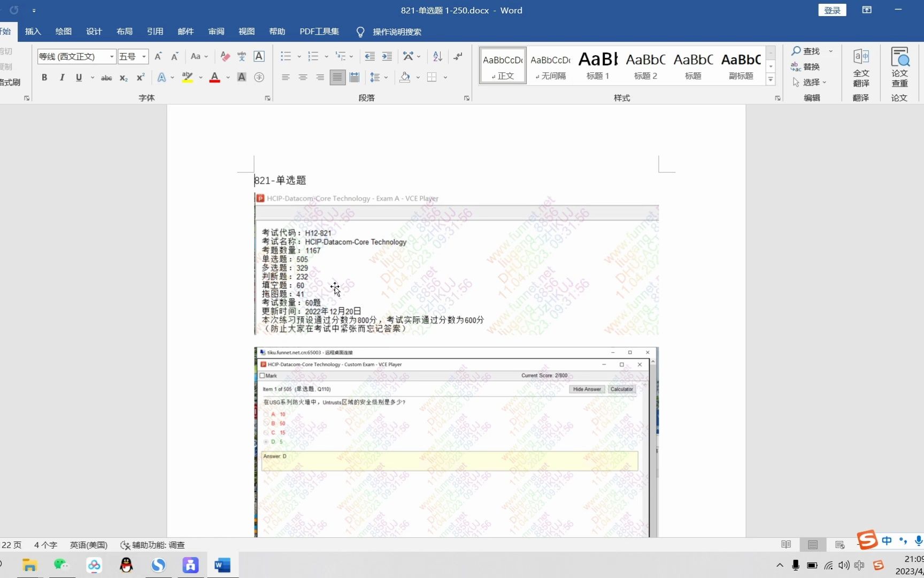Apply character shading icon
This screenshot has width=924, height=578.
[242, 78]
